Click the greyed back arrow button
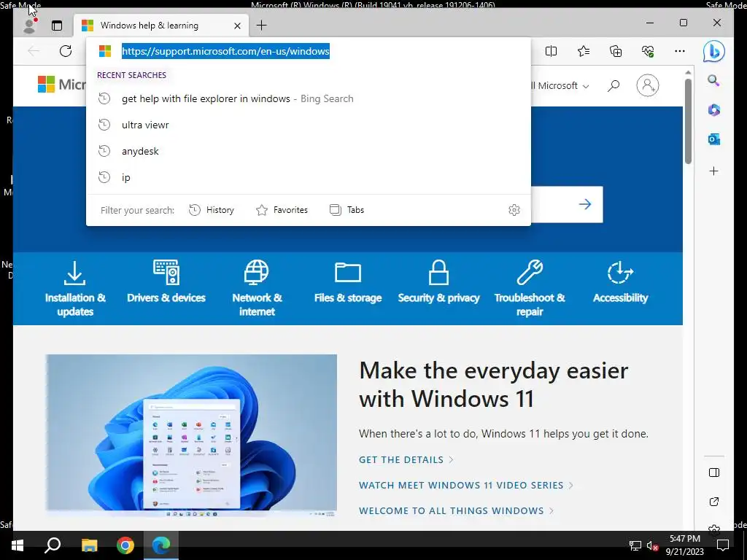 [x=34, y=51]
